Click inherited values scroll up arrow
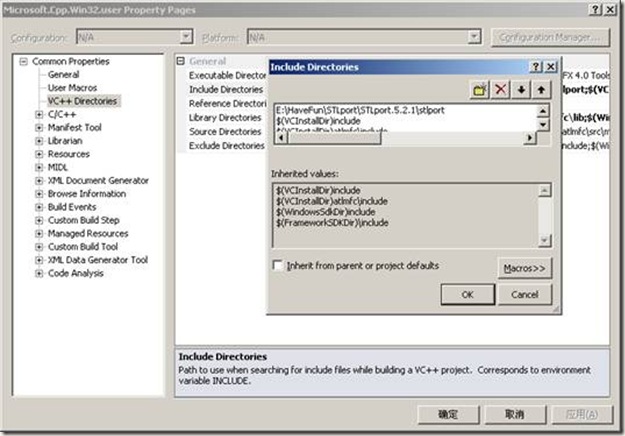Image resolution: width=625 pixels, height=436 pixels. click(x=544, y=191)
